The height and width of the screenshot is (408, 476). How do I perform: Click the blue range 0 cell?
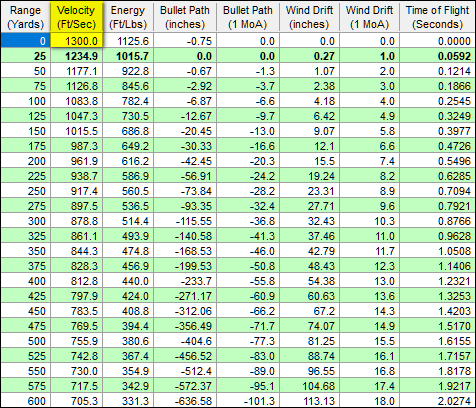(25, 41)
